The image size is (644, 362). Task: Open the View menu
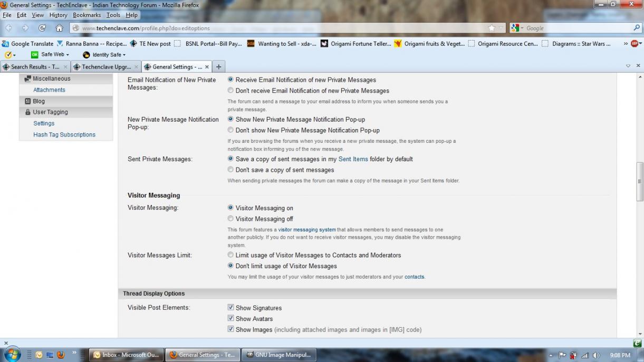(39, 15)
